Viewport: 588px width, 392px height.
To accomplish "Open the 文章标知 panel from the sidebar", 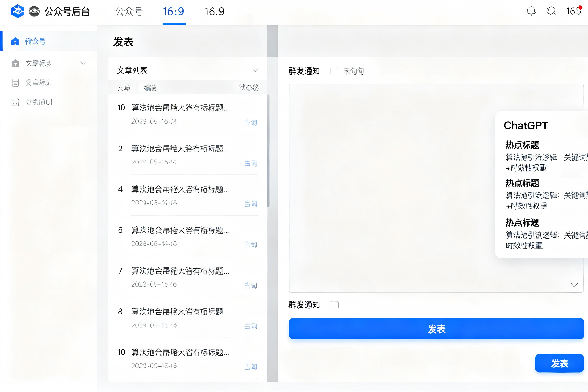I will click(x=15, y=82).
